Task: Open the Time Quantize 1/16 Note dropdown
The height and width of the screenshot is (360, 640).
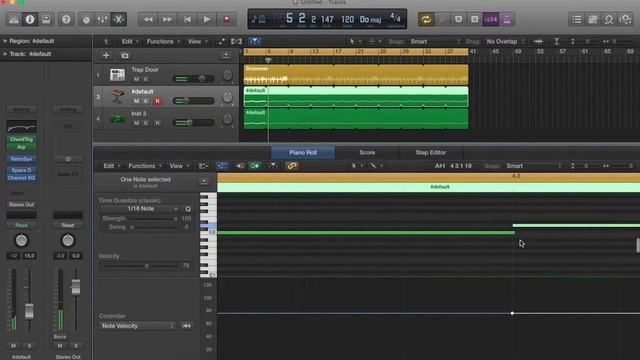Action: pos(140,209)
